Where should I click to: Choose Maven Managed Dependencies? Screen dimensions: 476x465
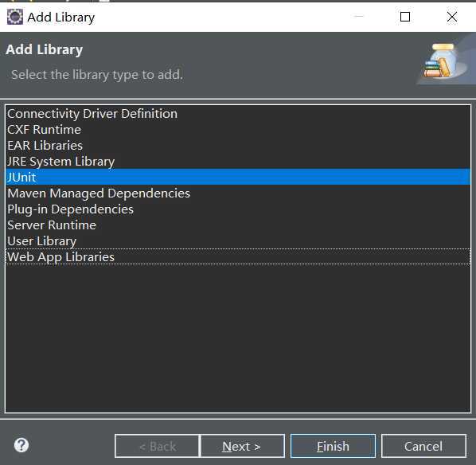[238, 193]
